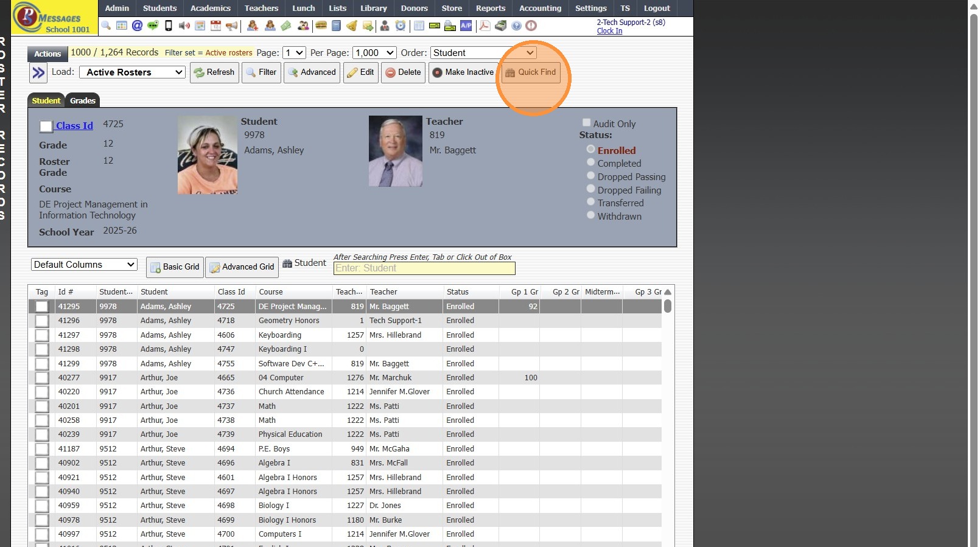Click the Enter: Student search field

[x=424, y=268]
